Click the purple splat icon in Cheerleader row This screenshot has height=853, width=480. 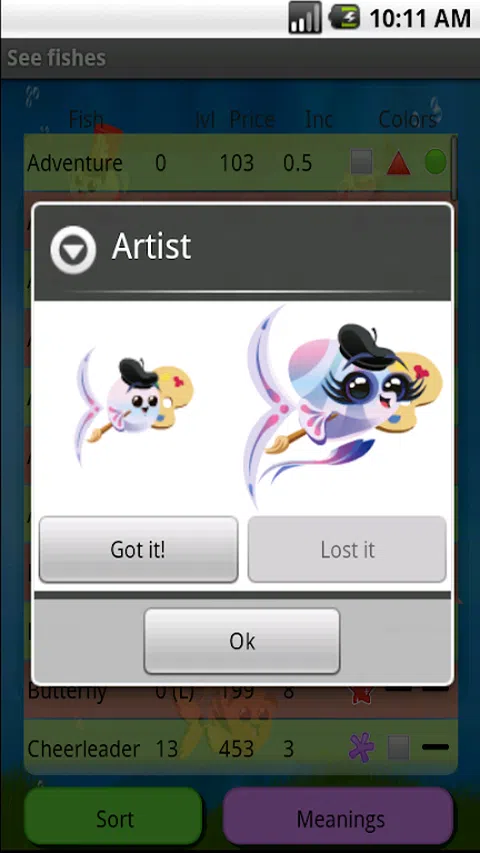coord(361,747)
